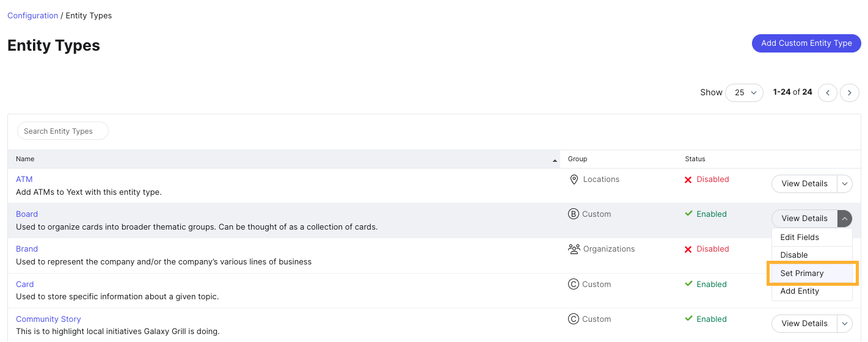868x342 pixels.
Task: Choose Set Primary in the dropdown menu
Action: coord(802,274)
